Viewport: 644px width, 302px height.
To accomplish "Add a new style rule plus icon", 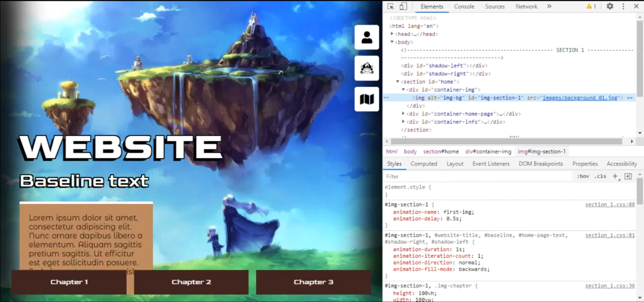I will point(615,176).
